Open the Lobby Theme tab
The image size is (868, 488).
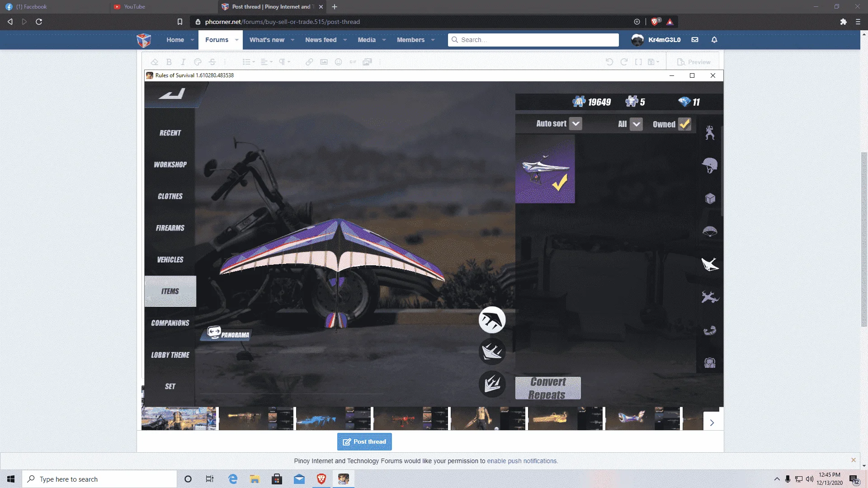[170, 355]
